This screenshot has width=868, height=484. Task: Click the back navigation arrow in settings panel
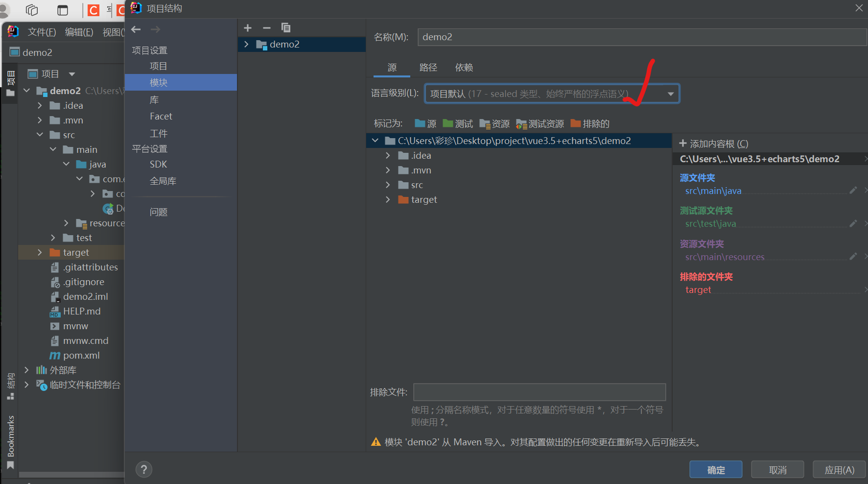coord(136,29)
